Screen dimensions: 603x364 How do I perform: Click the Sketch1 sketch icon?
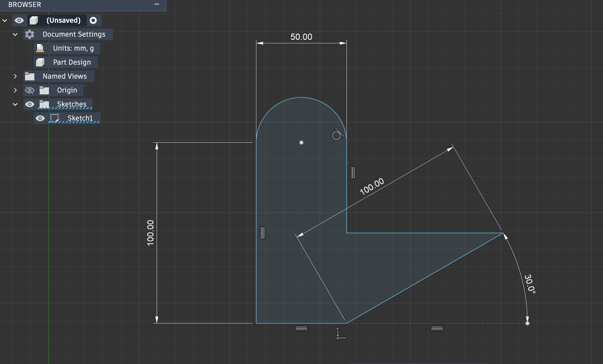click(54, 118)
